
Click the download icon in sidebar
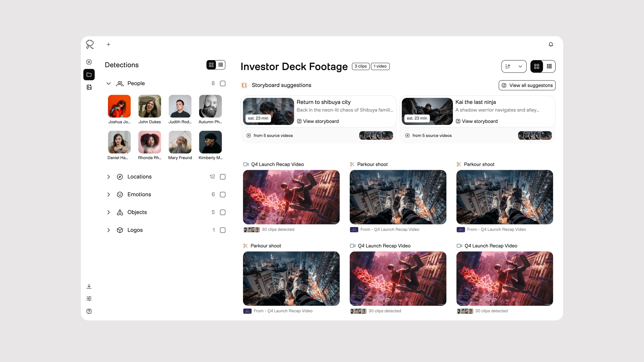[89, 286]
